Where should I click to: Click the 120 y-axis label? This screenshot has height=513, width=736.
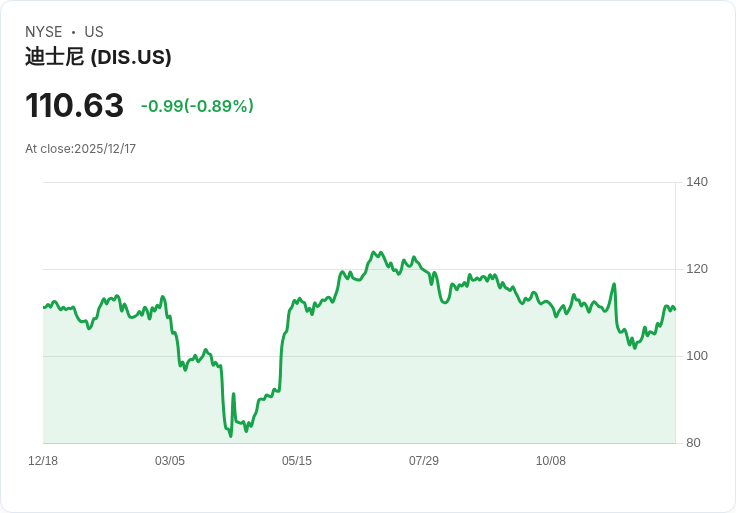pos(697,269)
